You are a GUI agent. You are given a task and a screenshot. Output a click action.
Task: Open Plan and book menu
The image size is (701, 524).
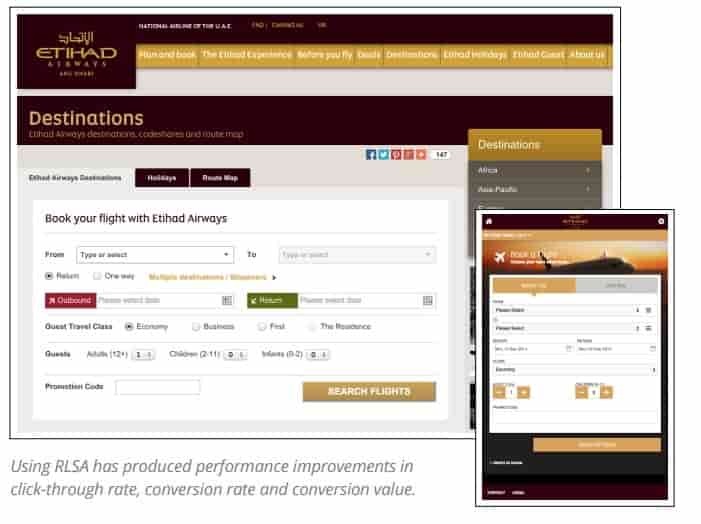coord(167,55)
